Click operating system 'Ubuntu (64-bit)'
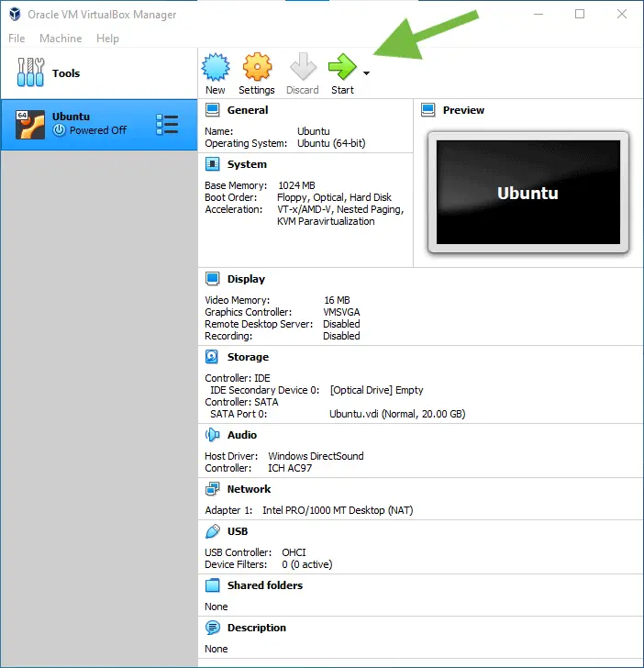The image size is (644, 668). click(x=331, y=143)
